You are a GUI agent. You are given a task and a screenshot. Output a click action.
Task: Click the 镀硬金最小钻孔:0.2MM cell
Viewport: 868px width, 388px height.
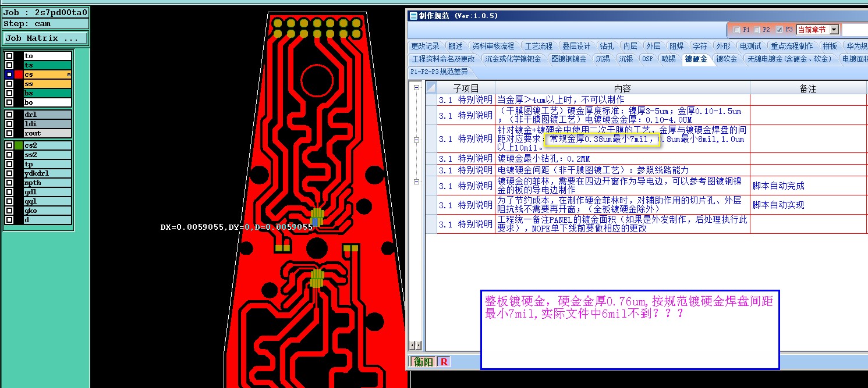coord(622,159)
